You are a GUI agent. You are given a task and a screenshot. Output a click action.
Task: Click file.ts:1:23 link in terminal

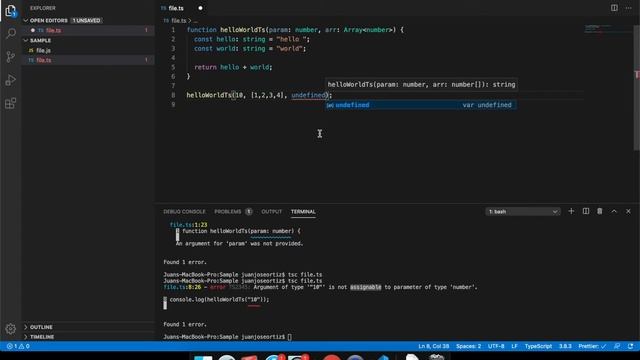click(x=188, y=225)
